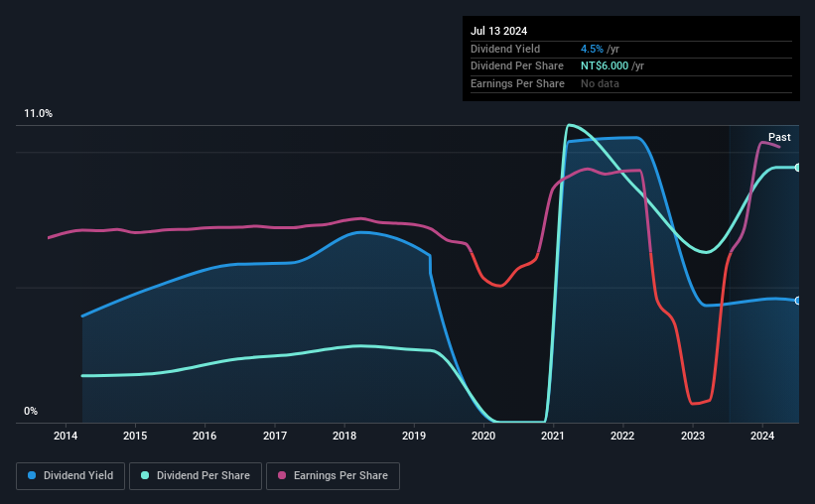The image size is (815, 504).
Task: Click the Jul 13 2024 tooltip date
Action: click(x=499, y=31)
